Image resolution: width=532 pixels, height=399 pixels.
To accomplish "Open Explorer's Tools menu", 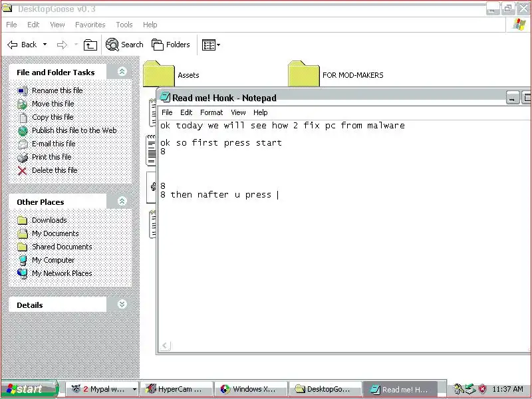I will (x=124, y=25).
